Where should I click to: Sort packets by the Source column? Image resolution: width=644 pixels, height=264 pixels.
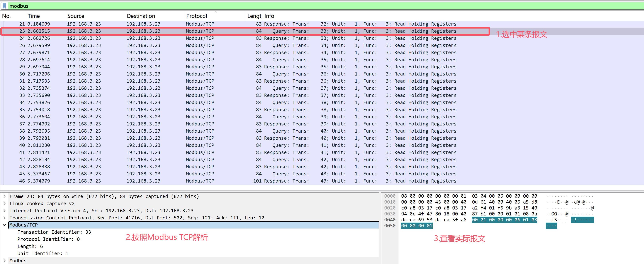95,16
